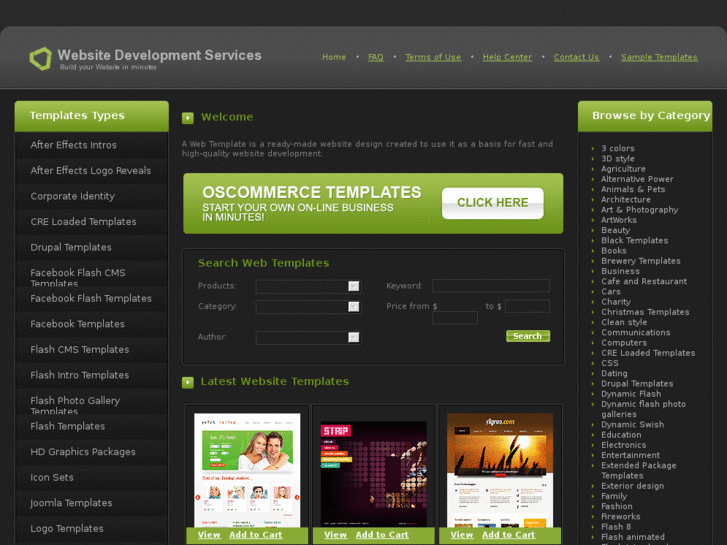
Task: Browse the Fireworks category
Action: (x=620, y=516)
